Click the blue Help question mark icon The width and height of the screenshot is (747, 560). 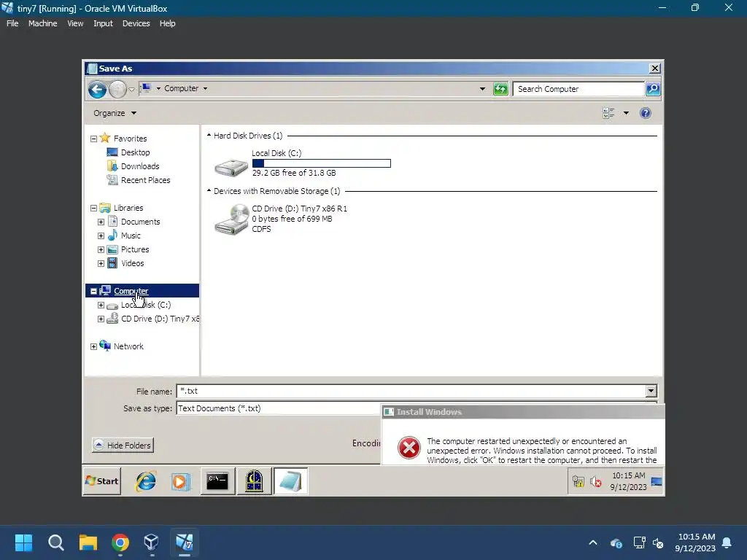coord(646,113)
